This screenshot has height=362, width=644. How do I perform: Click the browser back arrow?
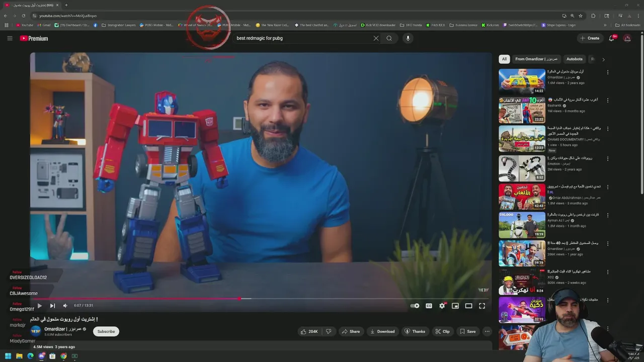(x=6, y=16)
